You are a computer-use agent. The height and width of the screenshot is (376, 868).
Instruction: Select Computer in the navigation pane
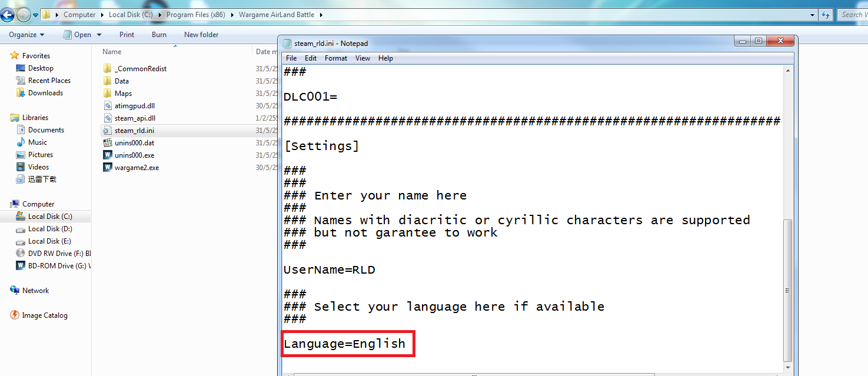point(38,204)
